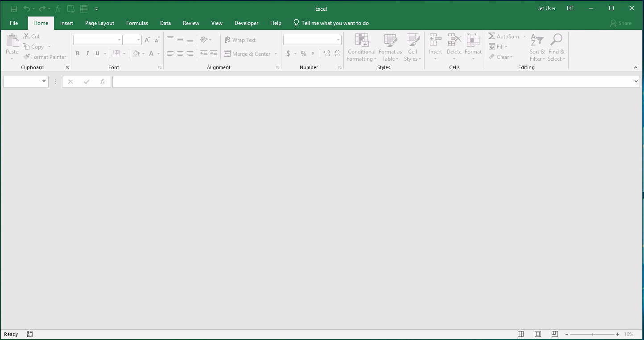Switch to the Developer tab

(x=247, y=23)
